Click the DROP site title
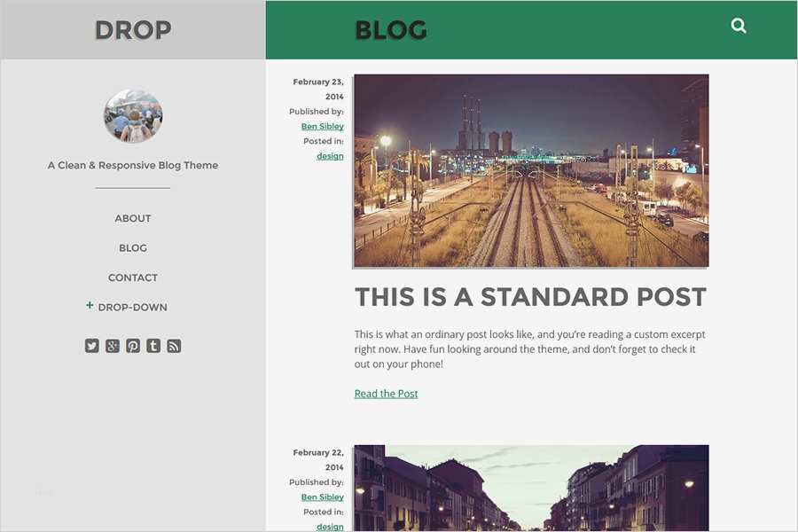798x532 pixels. 133,30
